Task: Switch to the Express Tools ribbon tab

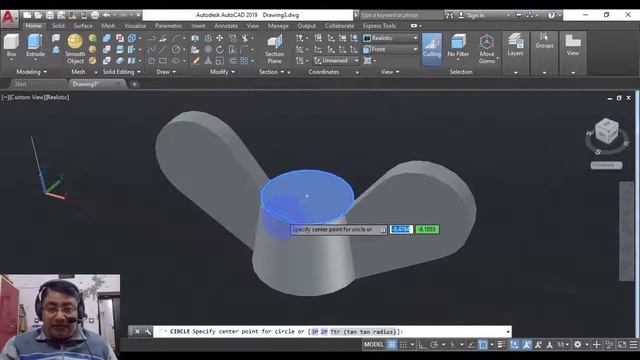Action: point(380,26)
